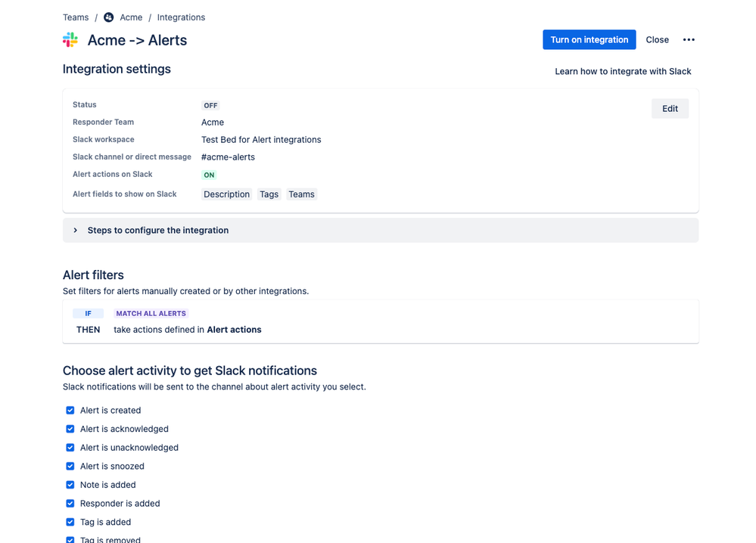Go to Acme breadcrumb link
This screenshot has width=756, height=543.
(131, 17)
